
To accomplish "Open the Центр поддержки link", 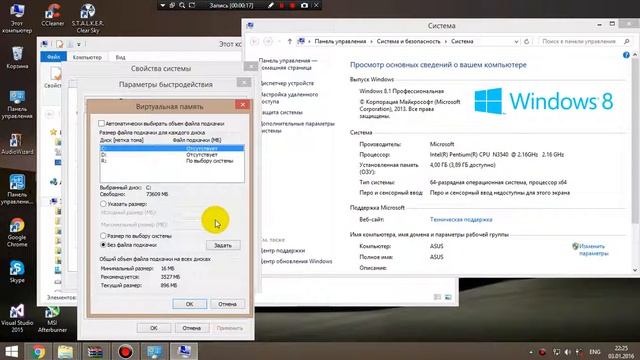I will (282, 251).
